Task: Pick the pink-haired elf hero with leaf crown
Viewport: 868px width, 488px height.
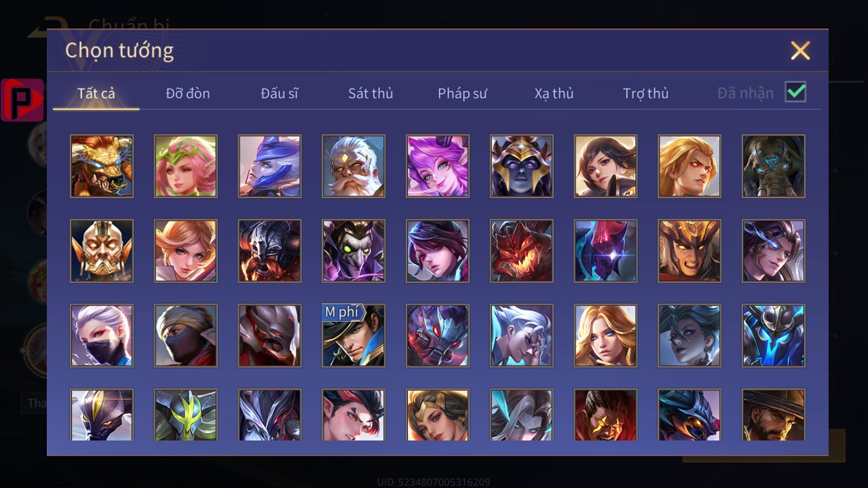Action: (x=186, y=166)
